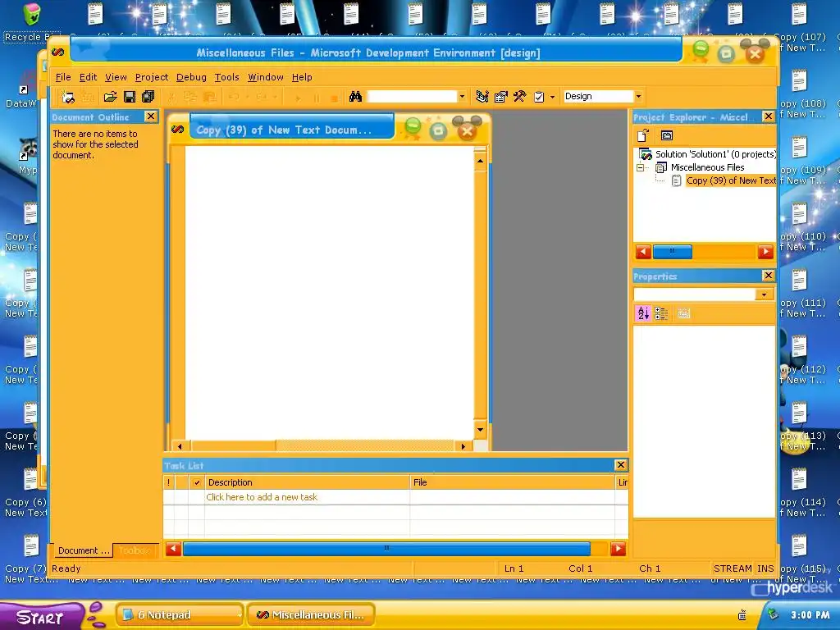Activate the Miscellaneous Fil... taskbar button
This screenshot has height=630, width=840.
click(x=311, y=615)
